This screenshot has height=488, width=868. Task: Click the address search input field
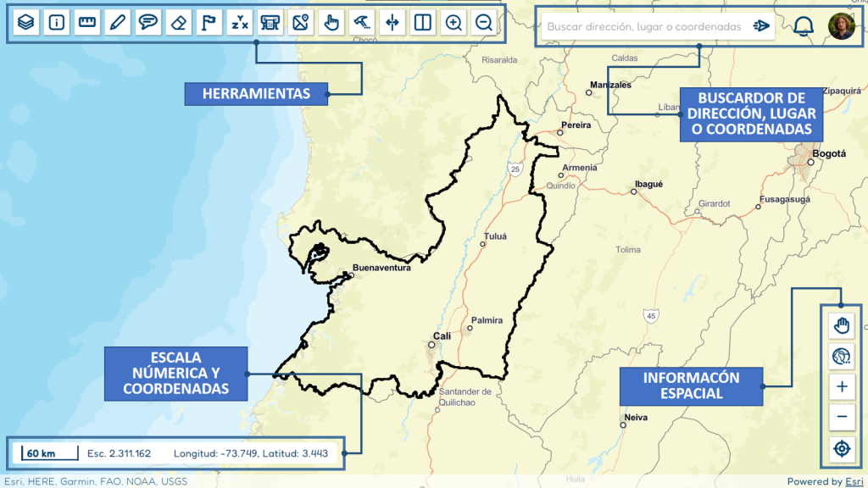pos(644,26)
